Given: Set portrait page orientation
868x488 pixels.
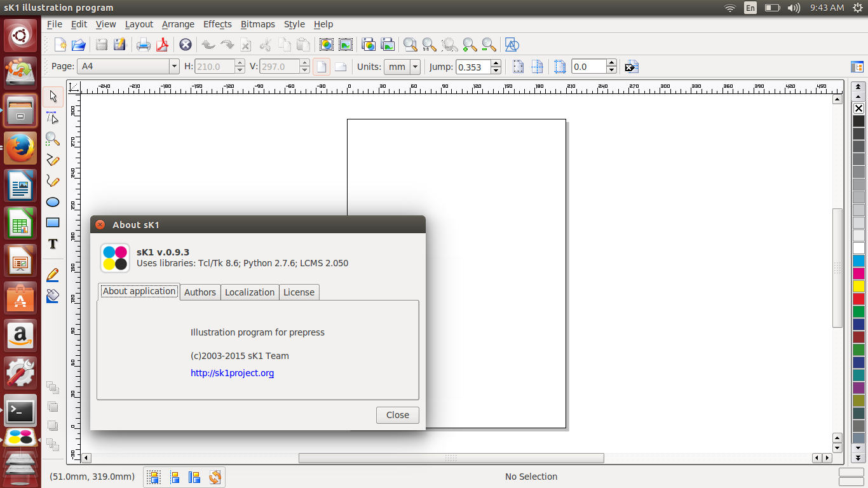Looking at the screenshot, I should 322,66.
